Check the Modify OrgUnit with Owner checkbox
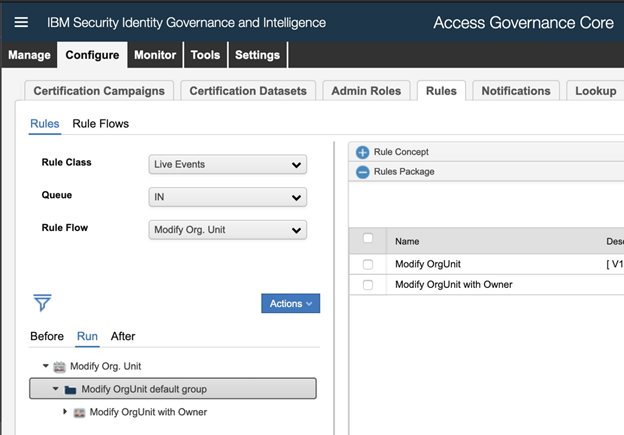624x435 pixels. click(368, 285)
